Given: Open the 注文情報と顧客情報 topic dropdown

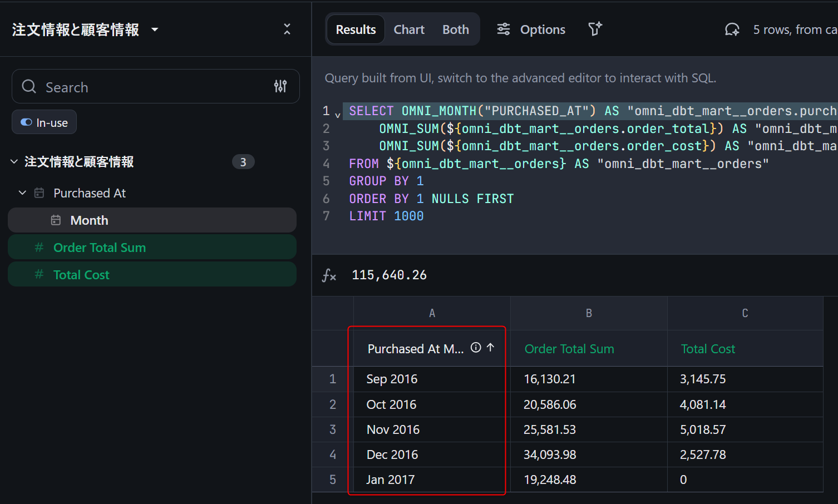Looking at the screenshot, I should tap(155, 29).
